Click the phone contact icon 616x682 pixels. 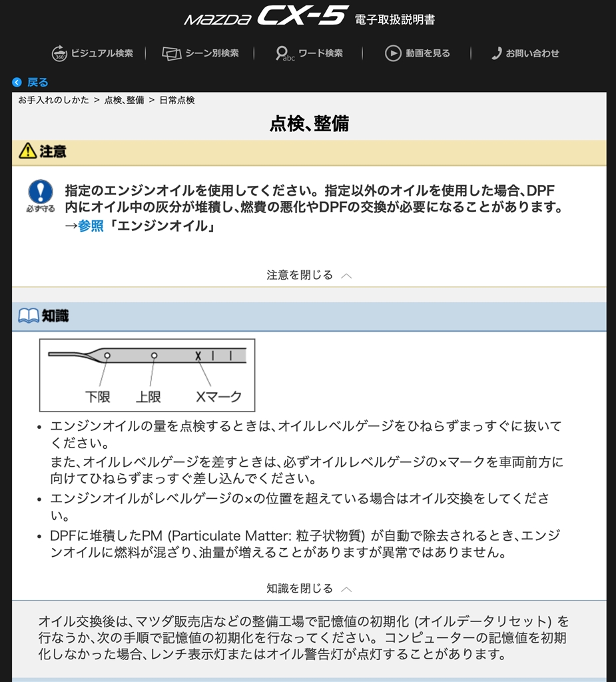tap(496, 53)
